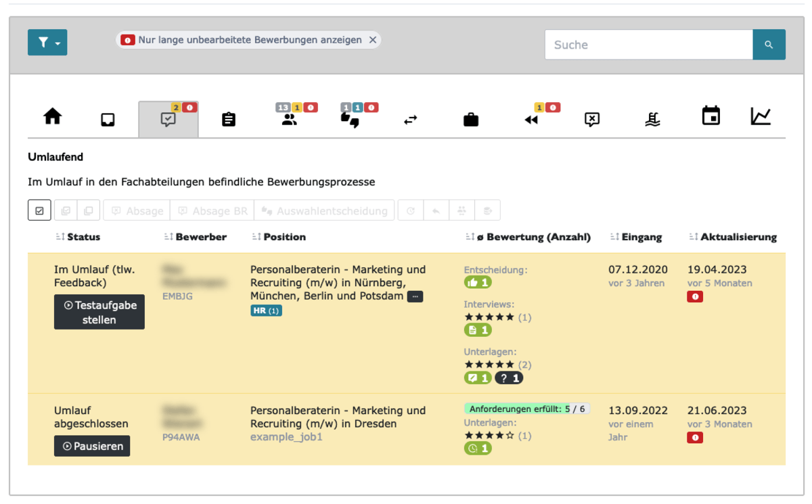Click the magnifier search button
Screen dimensions: 812x504
[769, 45]
